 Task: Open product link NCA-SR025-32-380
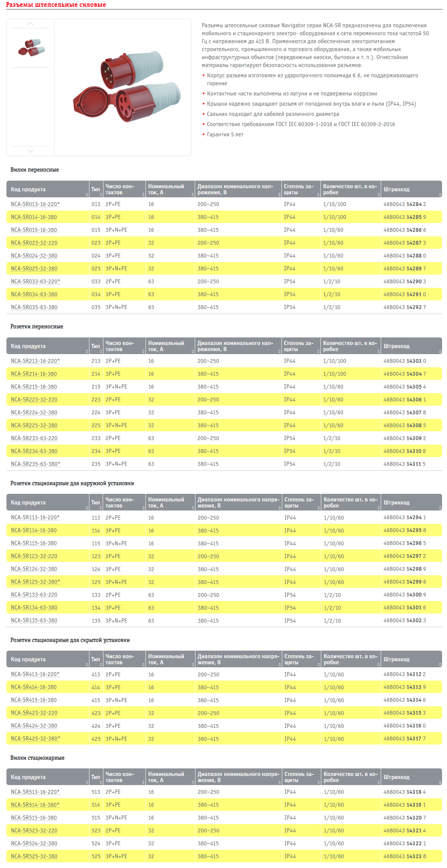pyautogui.click(x=34, y=269)
